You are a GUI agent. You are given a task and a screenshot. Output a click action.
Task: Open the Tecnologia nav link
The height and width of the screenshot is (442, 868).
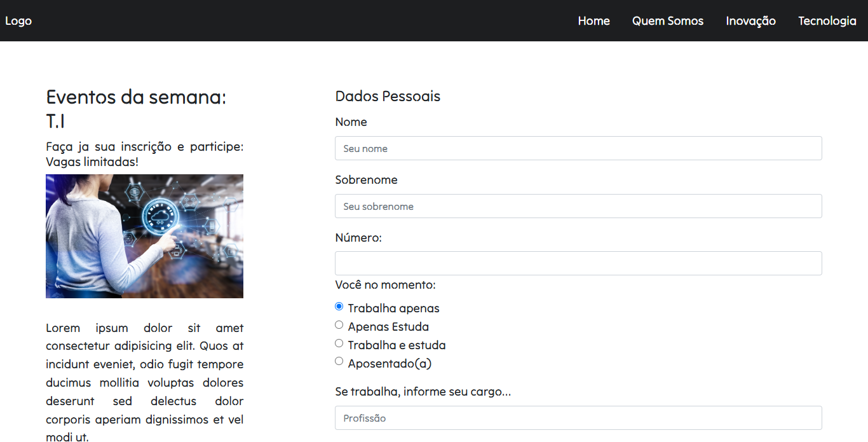[827, 21]
